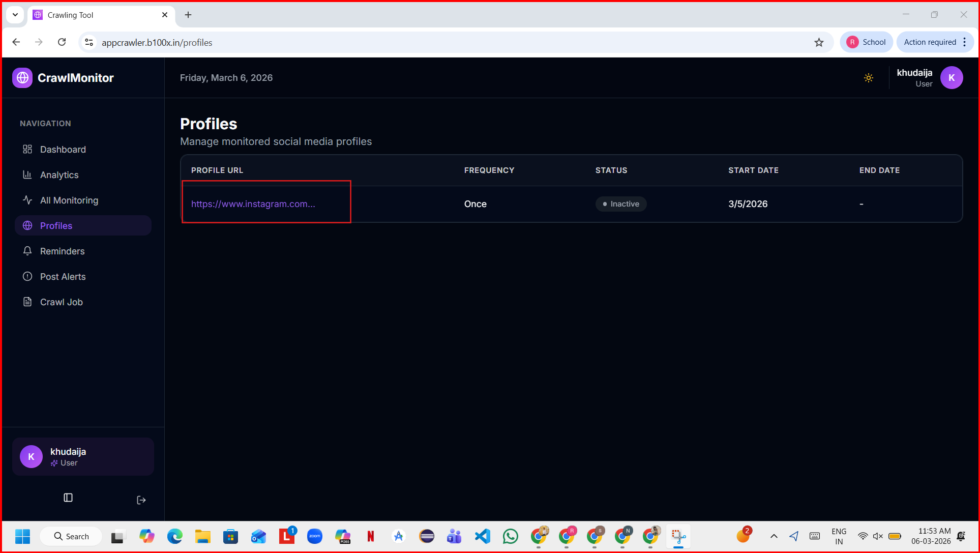Click the CrawlMonitor globe logo
Viewport: 980px width, 553px height.
click(22, 78)
